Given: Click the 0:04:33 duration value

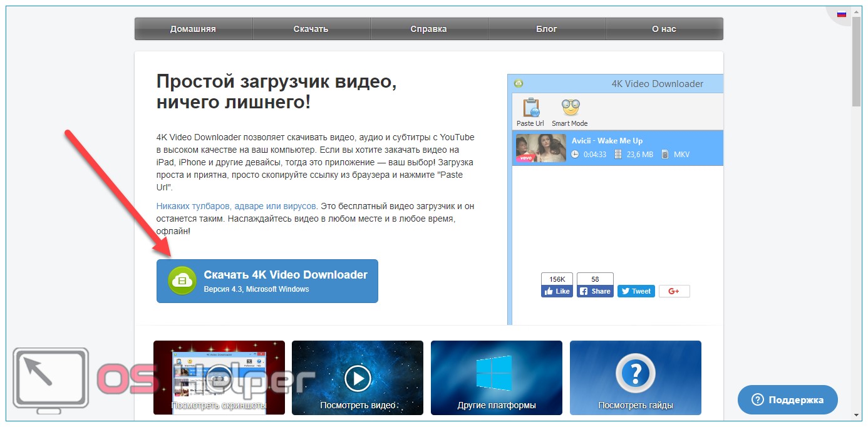Looking at the screenshot, I should [595, 155].
